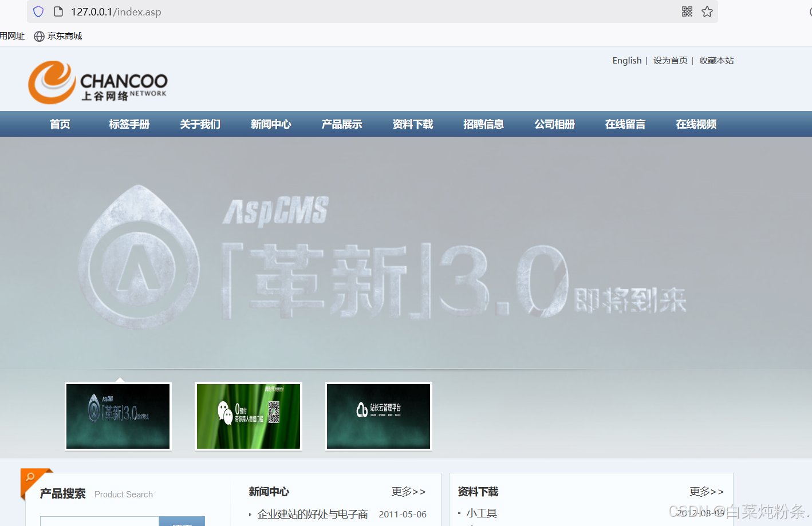Open the 小工具 download item

(x=482, y=513)
